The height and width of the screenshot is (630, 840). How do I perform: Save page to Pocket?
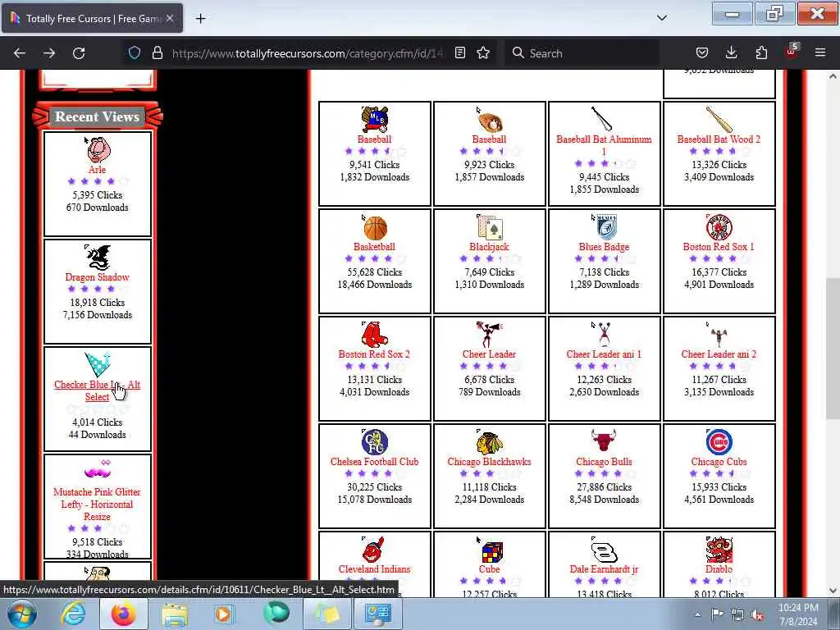click(702, 53)
